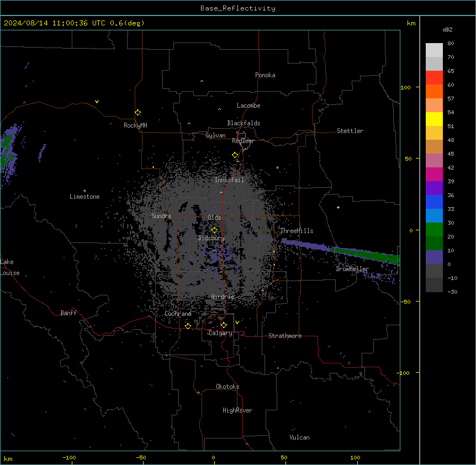Viewport: 476px width, 465px height.
Task: Click the Base_Reflectivity title
Action: click(x=238, y=8)
